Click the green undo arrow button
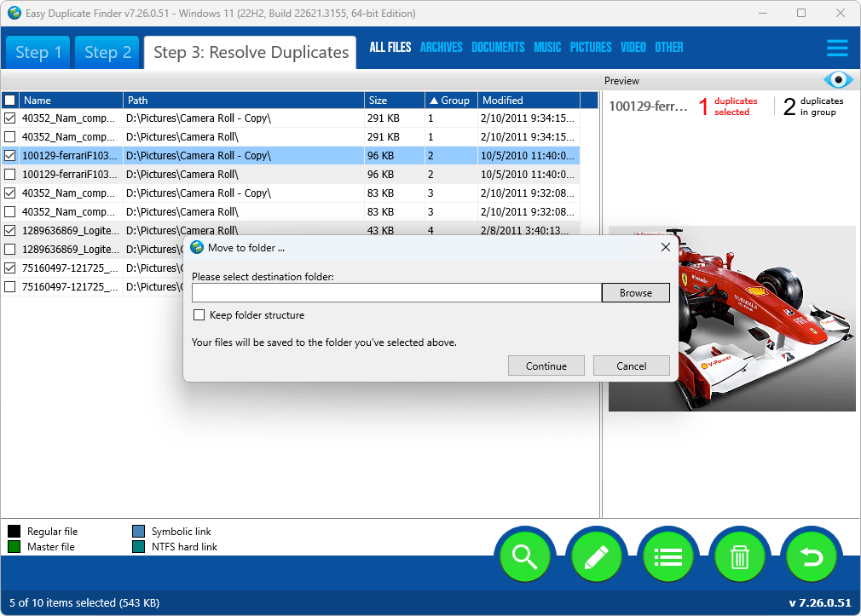Image resolution: width=861 pixels, height=616 pixels. [812, 556]
